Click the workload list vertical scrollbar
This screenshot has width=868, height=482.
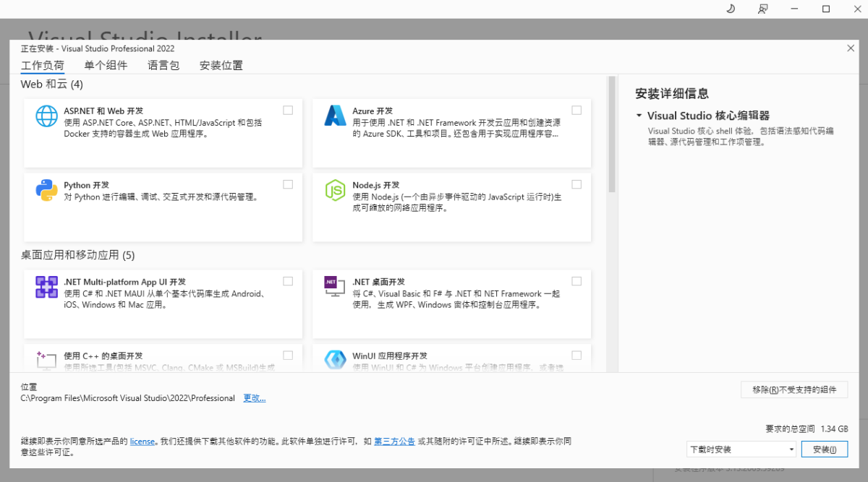coord(612,134)
